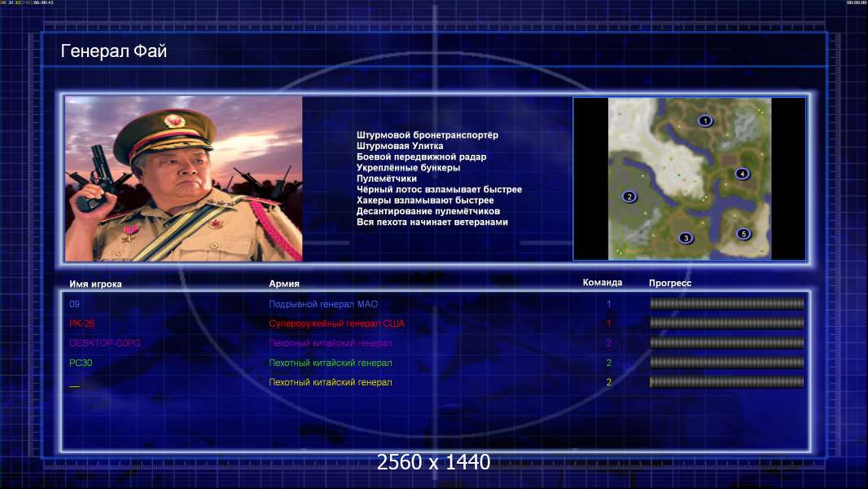Click progress bar in yellow player row

click(x=726, y=382)
